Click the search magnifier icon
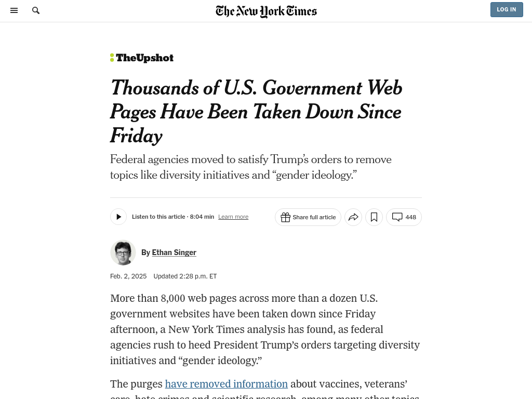The height and width of the screenshot is (399, 532). click(36, 10)
